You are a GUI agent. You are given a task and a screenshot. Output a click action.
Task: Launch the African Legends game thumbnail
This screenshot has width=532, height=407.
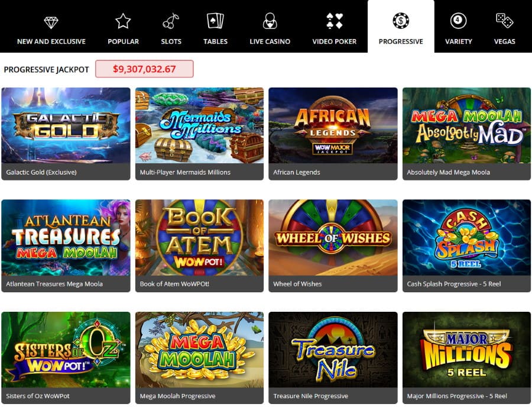(x=333, y=125)
